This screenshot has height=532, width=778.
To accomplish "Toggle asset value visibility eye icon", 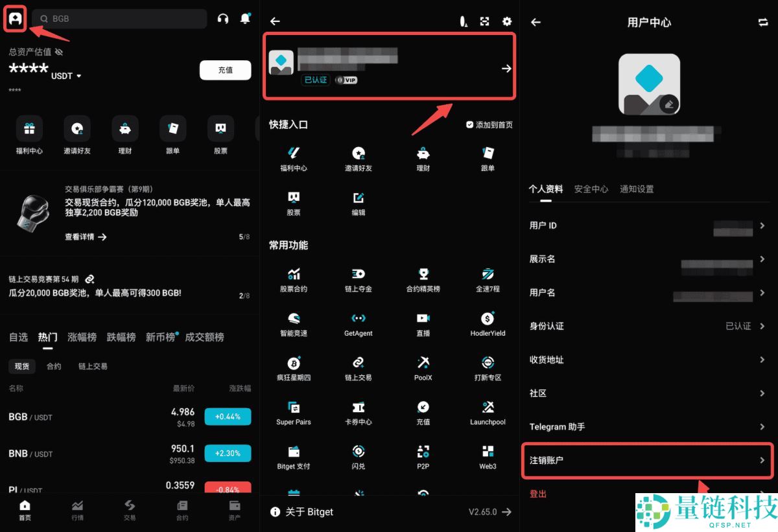I will click(58, 52).
